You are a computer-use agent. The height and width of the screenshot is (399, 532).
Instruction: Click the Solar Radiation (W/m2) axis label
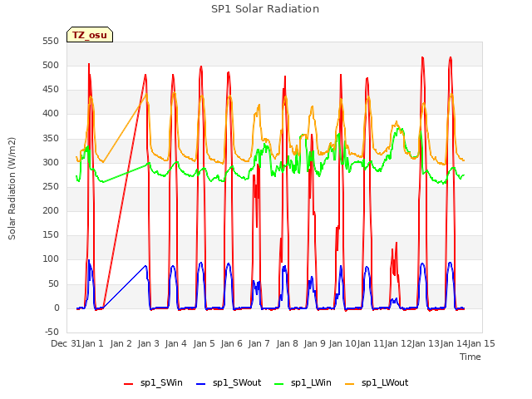(12, 189)
